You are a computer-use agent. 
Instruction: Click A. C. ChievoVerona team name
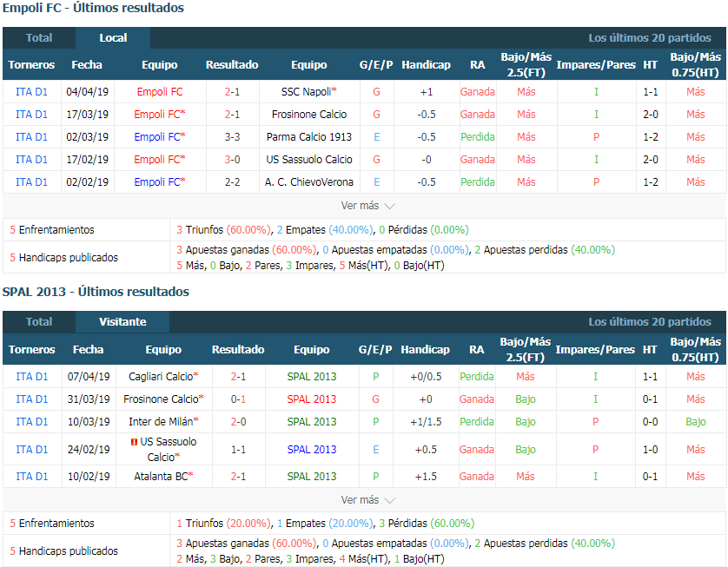[x=309, y=181]
